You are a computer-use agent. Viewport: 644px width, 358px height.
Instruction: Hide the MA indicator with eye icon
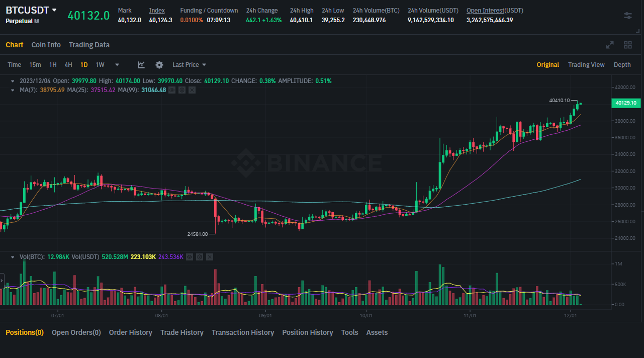tap(172, 90)
